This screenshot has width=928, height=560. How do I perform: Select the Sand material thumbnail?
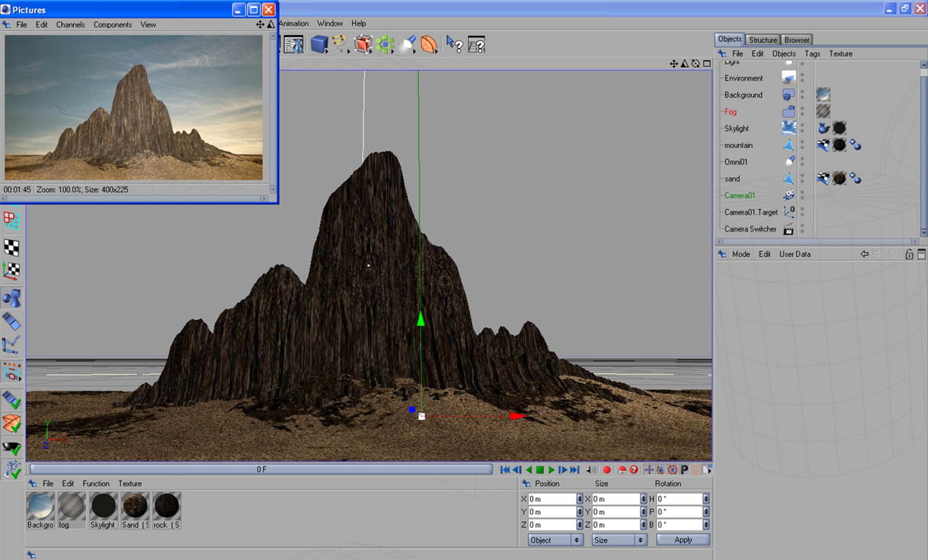tap(135, 506)
